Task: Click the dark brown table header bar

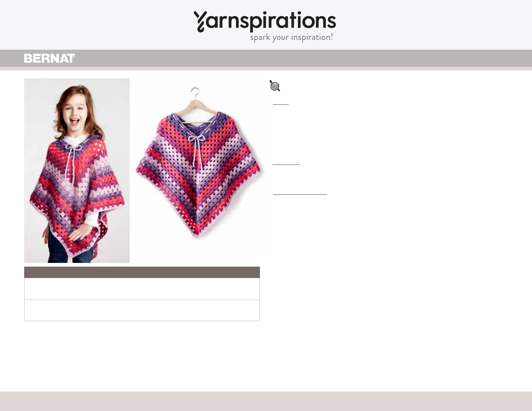Action: [x=142, y=272]
